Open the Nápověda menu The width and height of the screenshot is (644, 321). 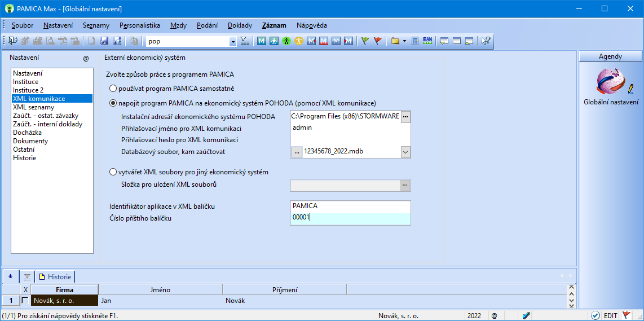312,25
